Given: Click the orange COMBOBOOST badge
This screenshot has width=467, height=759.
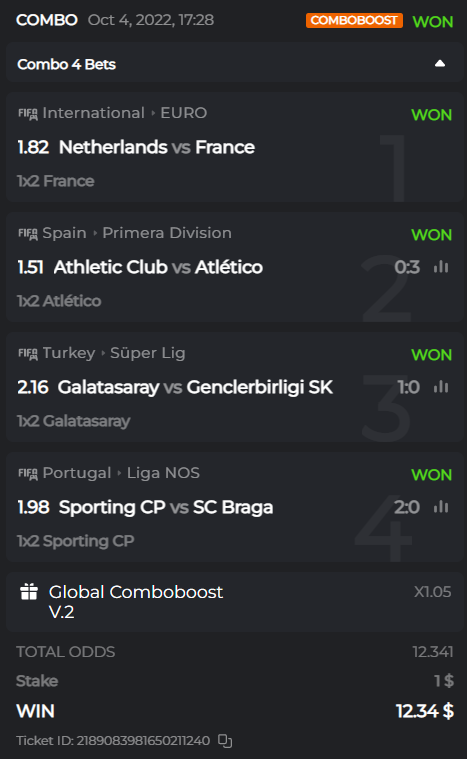Looking at the screenshot, I should point(354,20).
